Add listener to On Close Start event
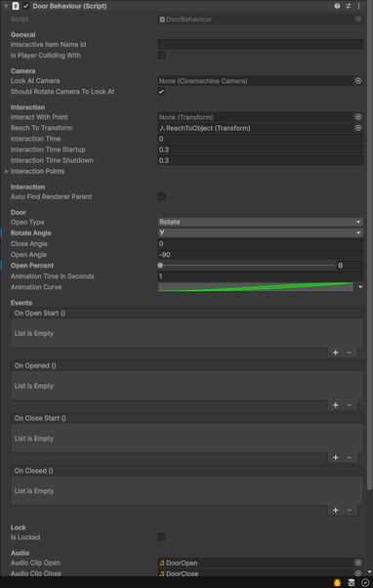 tap(336, 457)
